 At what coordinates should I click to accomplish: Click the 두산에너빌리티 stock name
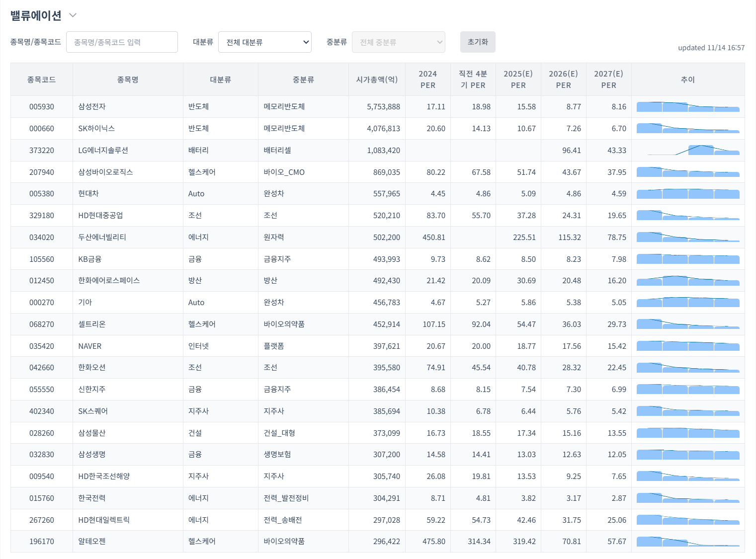(x=102, y=238)
